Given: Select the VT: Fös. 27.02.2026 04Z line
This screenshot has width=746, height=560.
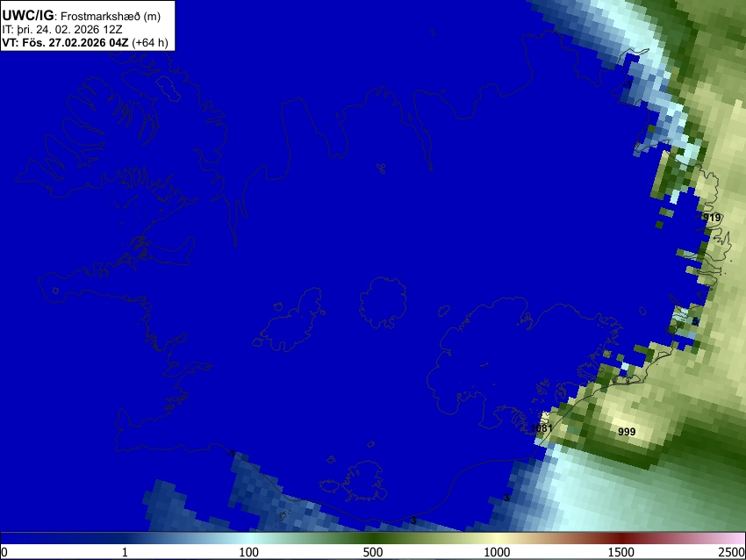Looking at the screenshot, I should (85, 43).
